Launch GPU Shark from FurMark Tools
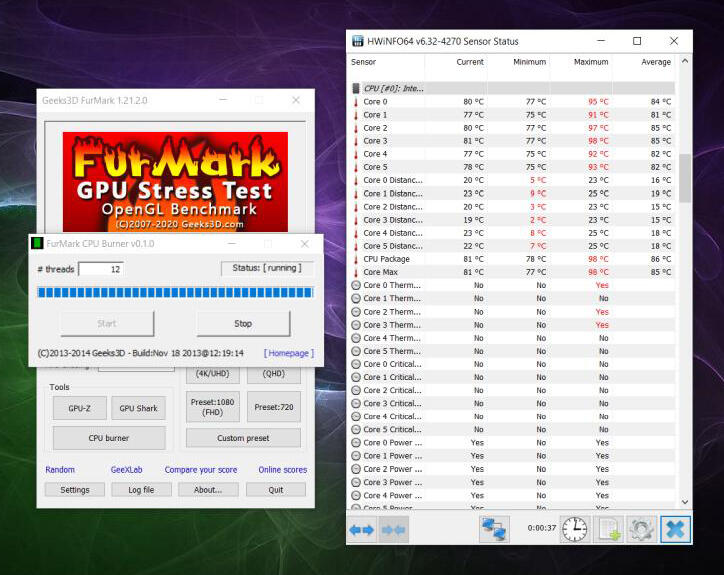The height and width of the screenshot is (575, 724). click(139, 408)
